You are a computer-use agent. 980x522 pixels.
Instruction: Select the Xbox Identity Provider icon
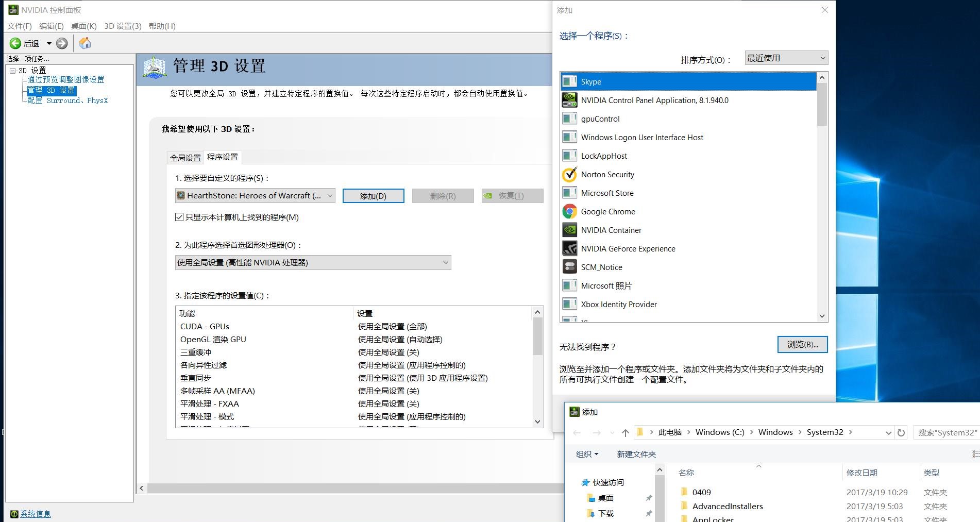(569, 304)
